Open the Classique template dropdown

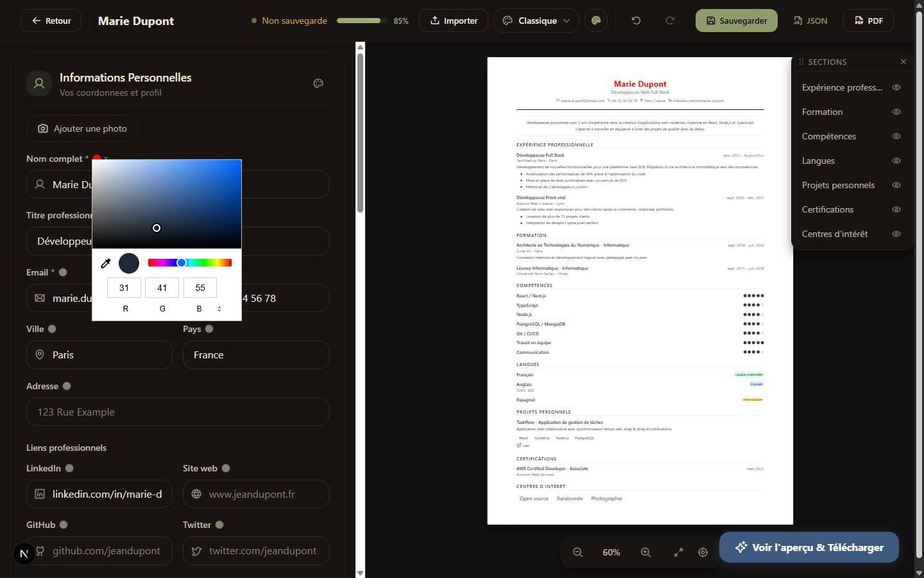pyautogui.click(x=536, y=21)
